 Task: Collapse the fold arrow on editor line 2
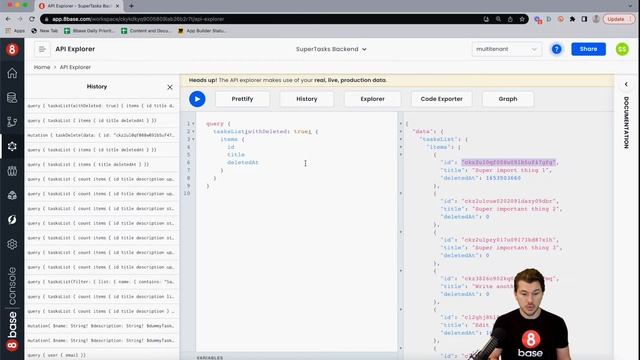click(x=193, y=131)
